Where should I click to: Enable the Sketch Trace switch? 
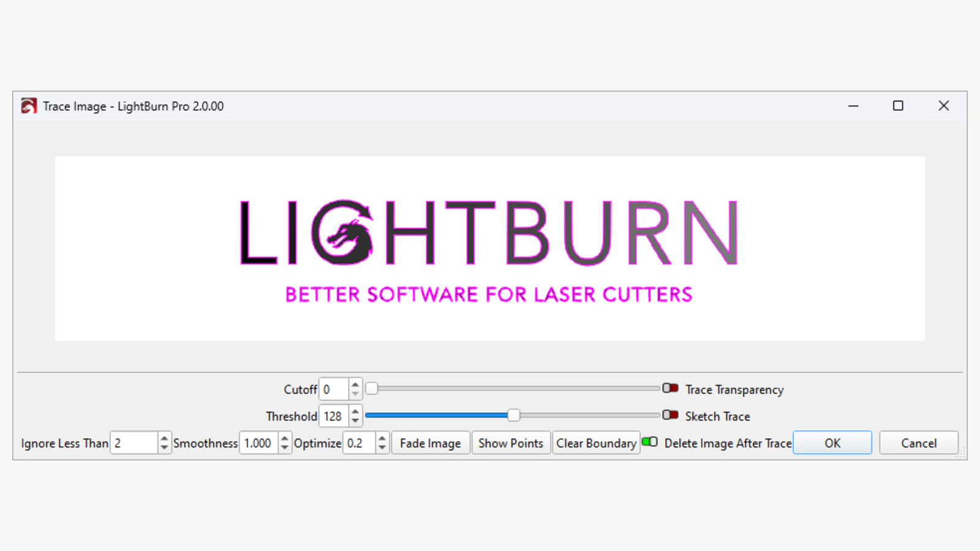pyautogui.click(x=670, y=415)
